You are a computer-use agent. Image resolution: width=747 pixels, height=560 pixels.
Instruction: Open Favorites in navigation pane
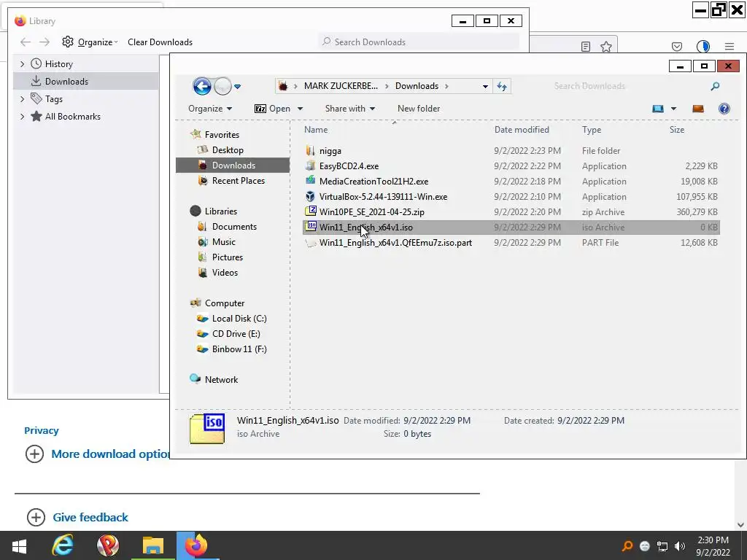(222, 135)
